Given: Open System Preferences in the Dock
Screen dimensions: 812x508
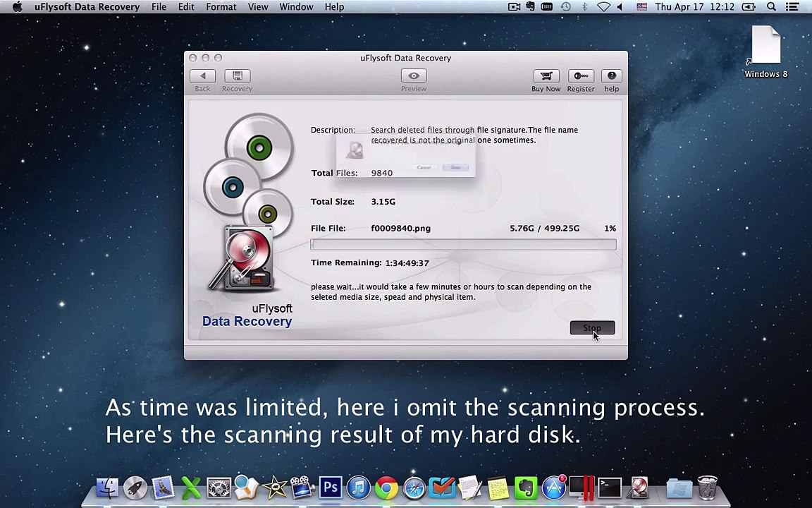Looking at the screenshot, I should [x=219, y=488].
